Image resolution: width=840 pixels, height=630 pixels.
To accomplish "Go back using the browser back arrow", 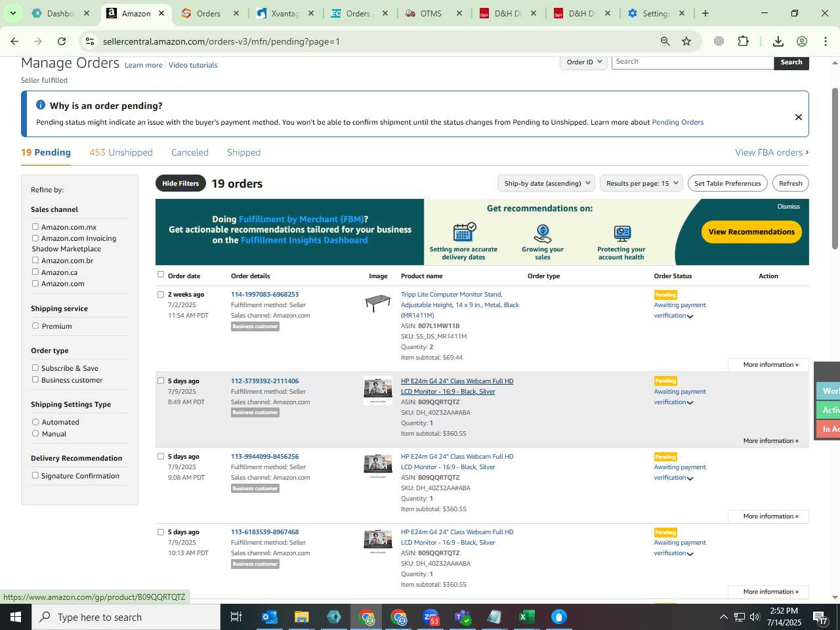I will coord(14,41).
